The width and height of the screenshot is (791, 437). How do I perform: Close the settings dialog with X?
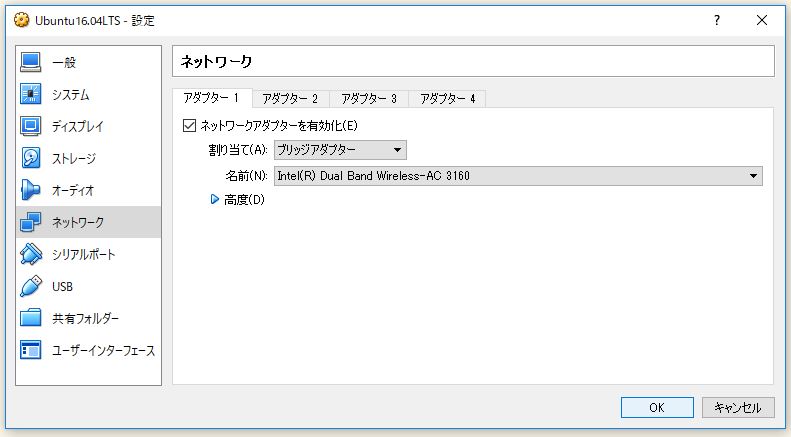[x=762, y=20]
